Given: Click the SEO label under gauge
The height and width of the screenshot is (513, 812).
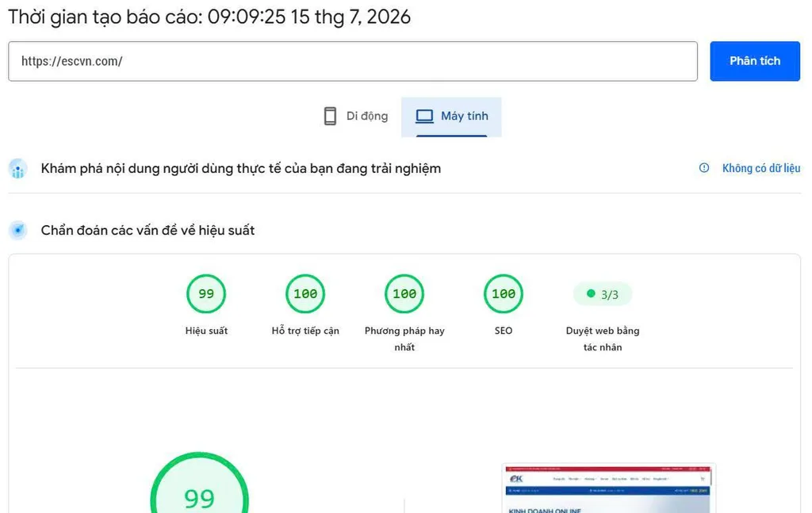Looking at the screenshot, I should (504, 331).
